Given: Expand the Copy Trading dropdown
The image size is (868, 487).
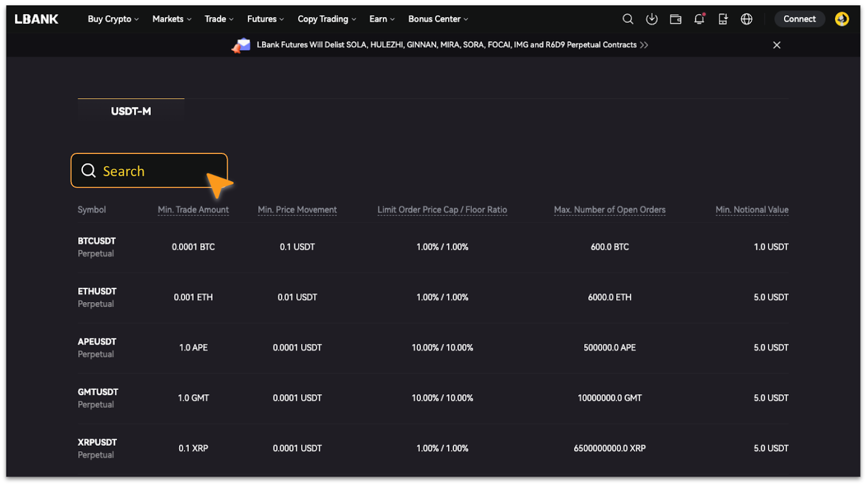Looking at the screenshot, I should pyautogui.click(x=327, y=19).
